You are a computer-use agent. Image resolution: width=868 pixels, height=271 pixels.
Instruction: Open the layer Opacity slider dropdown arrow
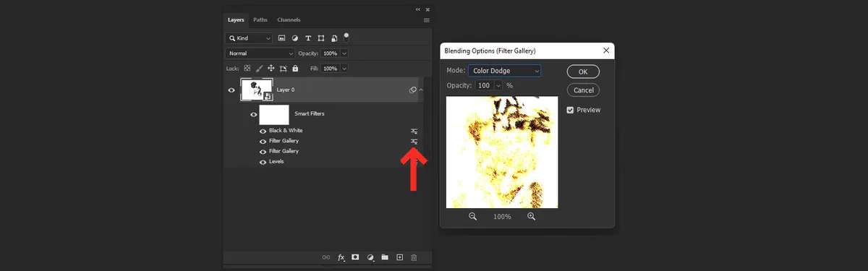344,53
